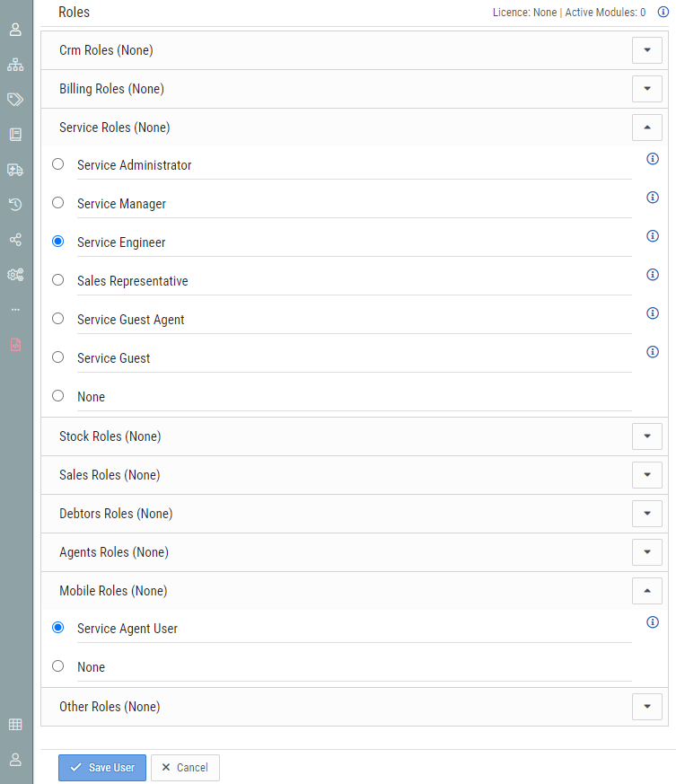
Task: Open the Stock Roles section header
Action: click(646, 436)
